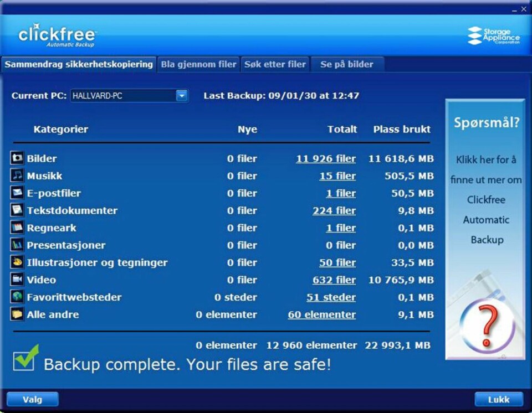Click the Musikk music note icon
Viewport: 532px width, 413px height.
[17, 175]
